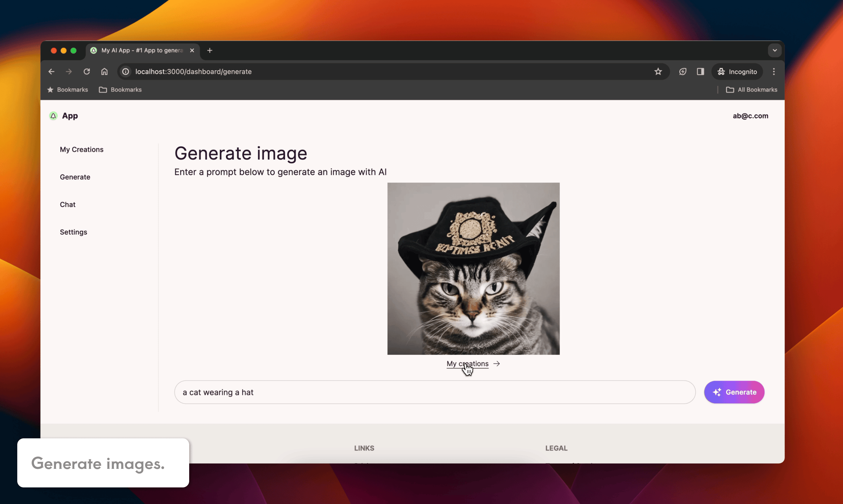Viewport: 843px width, 504px height.
Task: Click the extension icon beside bookmark star
Action: [x=683, y=72]
